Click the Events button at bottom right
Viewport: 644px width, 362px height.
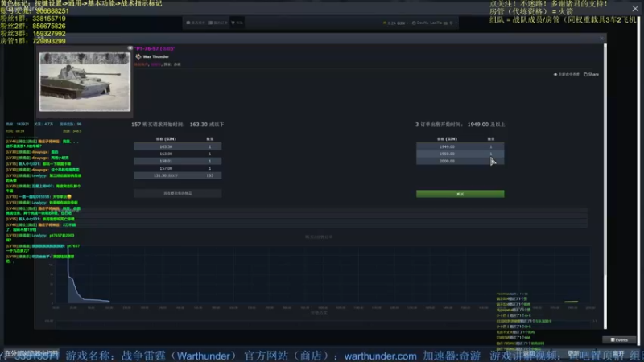[x=619, y=339]
